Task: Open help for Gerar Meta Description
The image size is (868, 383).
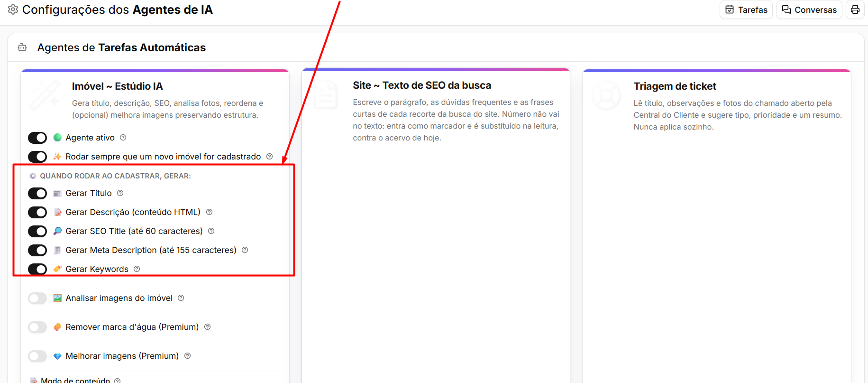Action: pyautogui.click(x=245, y=250)
